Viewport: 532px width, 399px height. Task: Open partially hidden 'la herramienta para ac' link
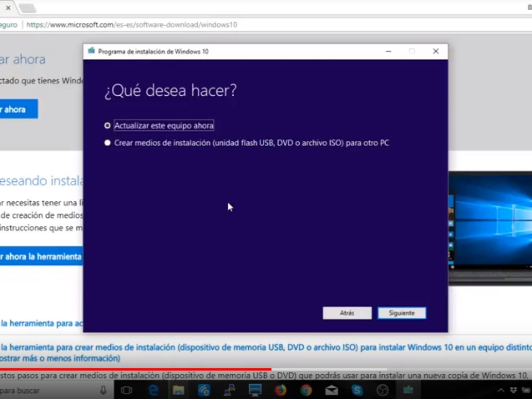coord(41,324)
